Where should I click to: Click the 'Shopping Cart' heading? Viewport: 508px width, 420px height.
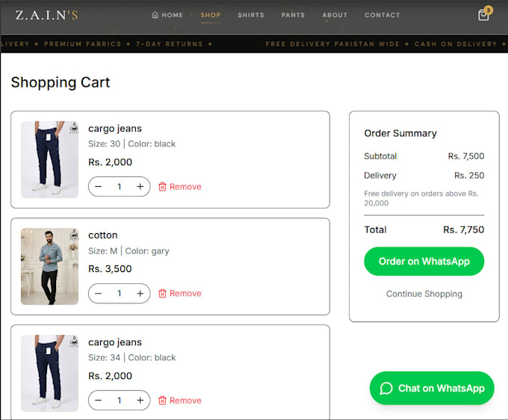(61, 83)
